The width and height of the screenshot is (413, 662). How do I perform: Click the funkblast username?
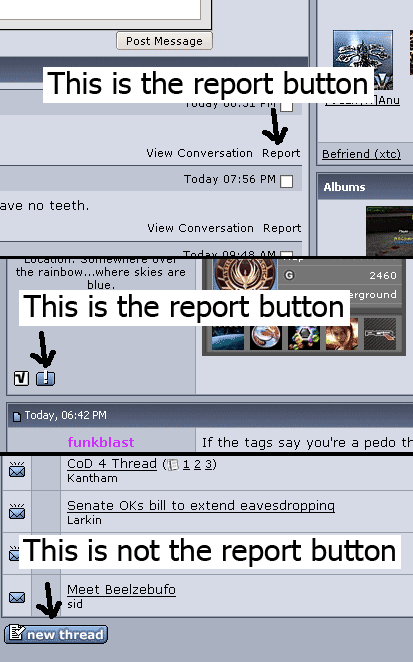click(101, 442)
